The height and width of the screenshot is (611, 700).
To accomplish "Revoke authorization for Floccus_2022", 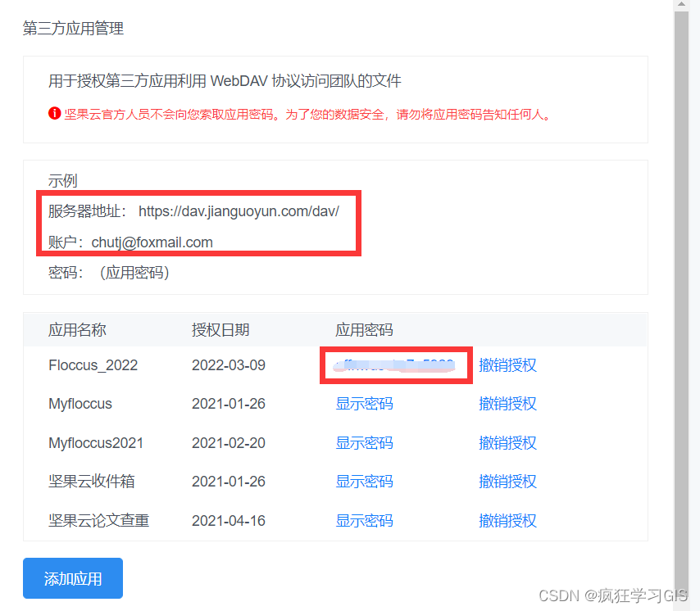I will click(x=507, y=365).
